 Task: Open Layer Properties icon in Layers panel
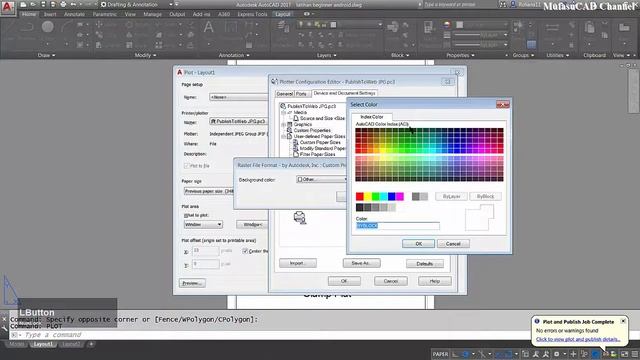tap(283, 27)
